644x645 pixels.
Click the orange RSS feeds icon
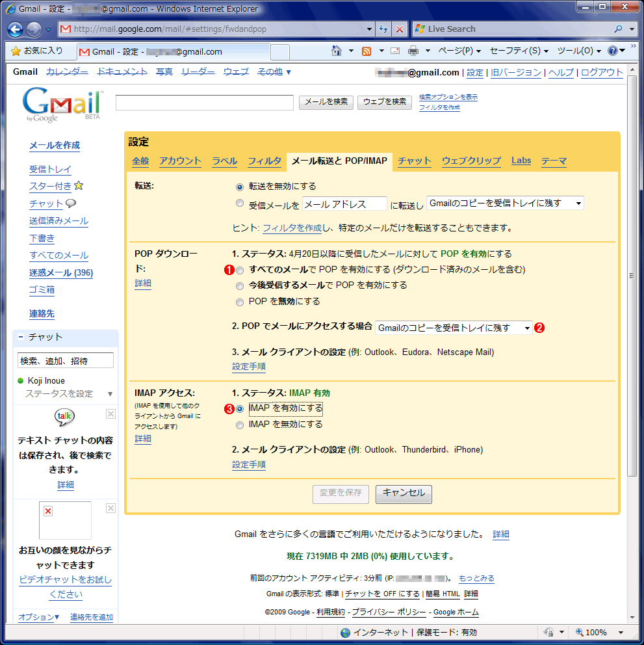pos(366,51)
